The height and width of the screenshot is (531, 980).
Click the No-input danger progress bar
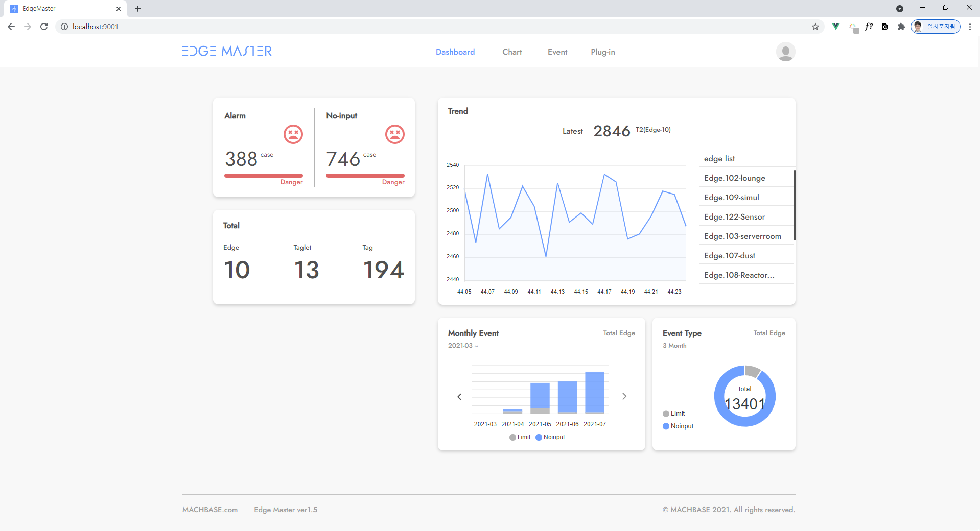[x=365, y=176]
